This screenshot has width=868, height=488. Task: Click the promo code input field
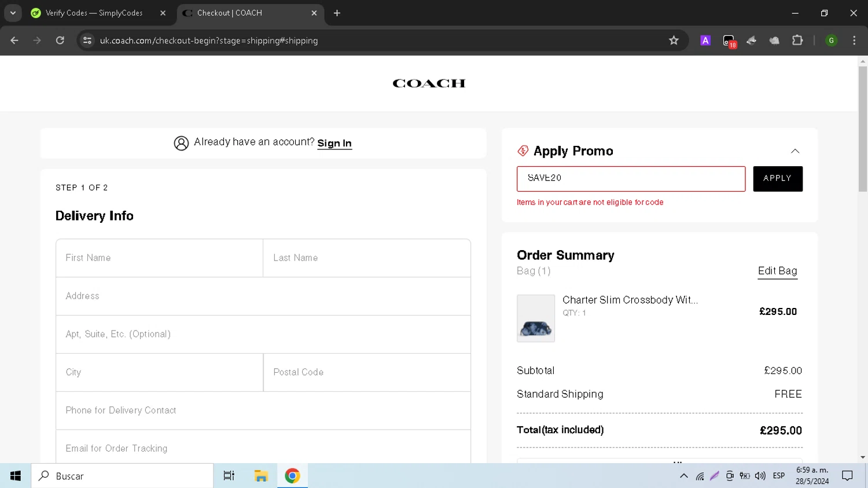(x=631, y=179)
